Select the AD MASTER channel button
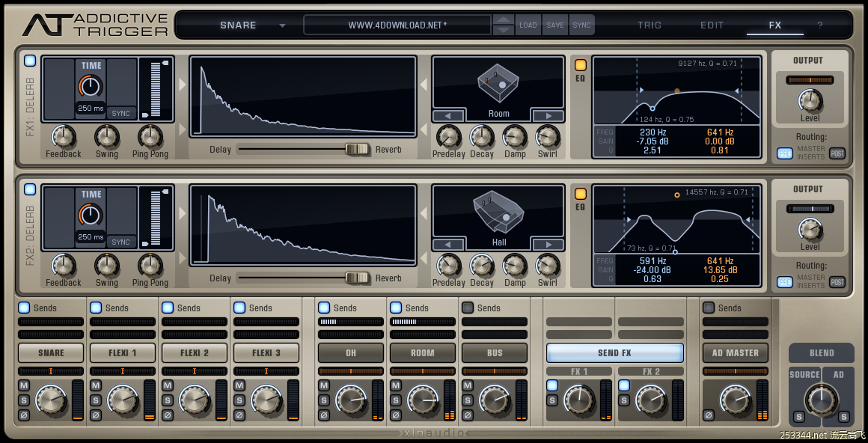Image resolution: width=868 pixels, height=443 pixels. pos(735,352)
